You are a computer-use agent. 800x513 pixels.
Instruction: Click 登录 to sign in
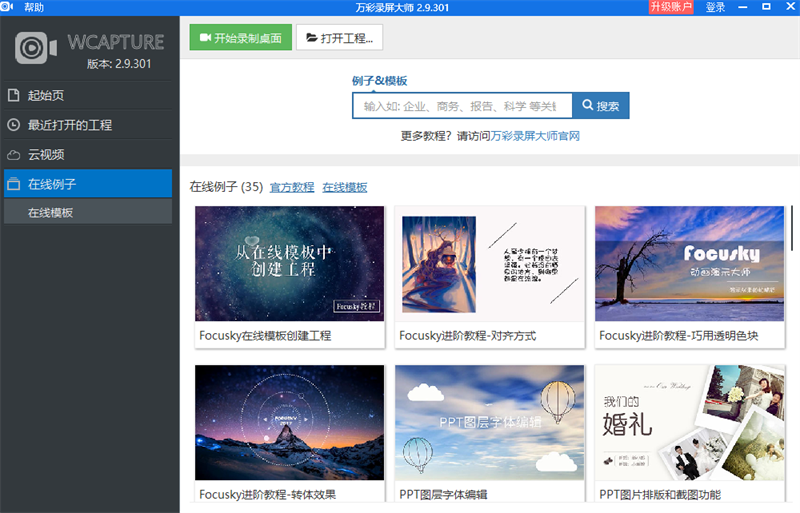(715, 7)
